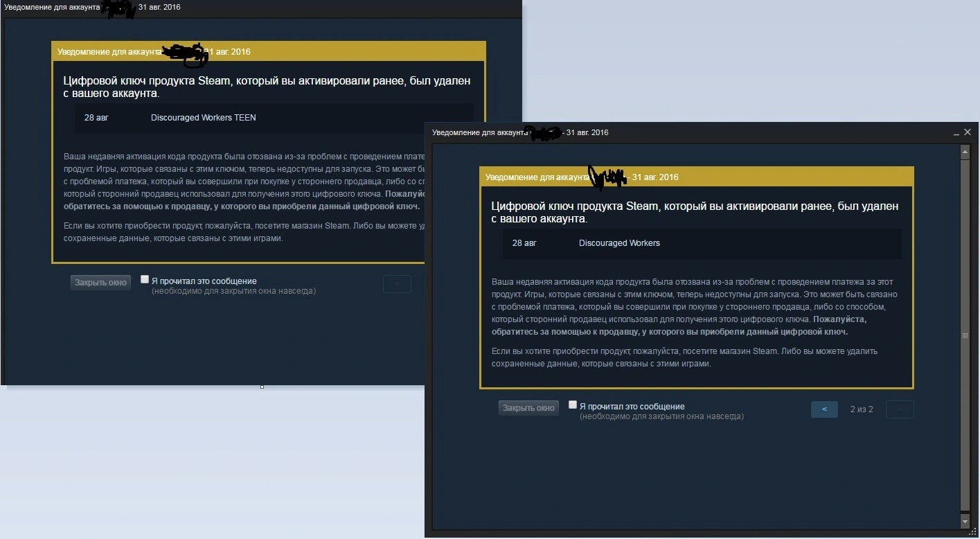Click '28 авг' date in back window
This screenshot has height=539, width=980.
pyautogui.click(x=96, y=118)
